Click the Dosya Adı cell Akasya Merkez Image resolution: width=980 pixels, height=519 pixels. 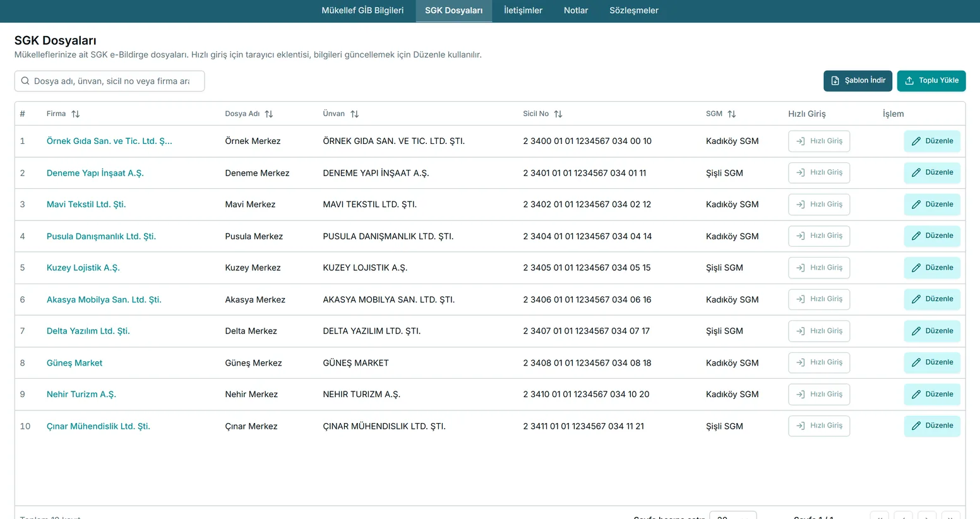pos(255,299)
